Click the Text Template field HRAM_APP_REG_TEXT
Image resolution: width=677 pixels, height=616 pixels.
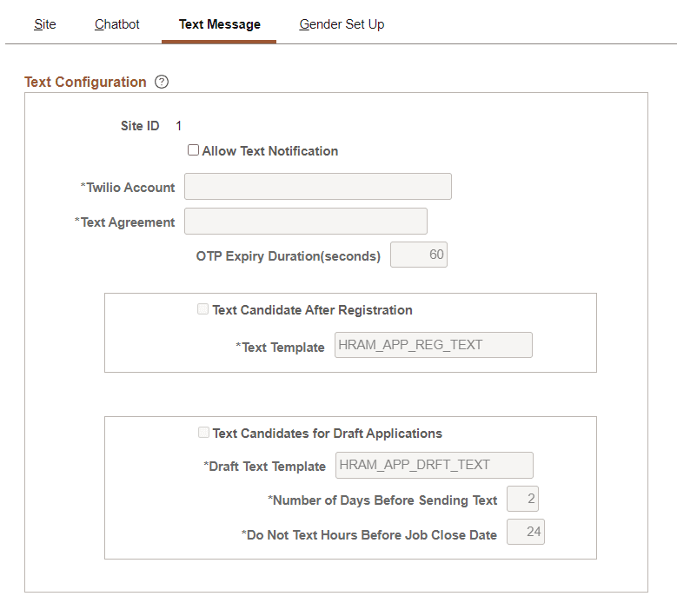(434, 345)
